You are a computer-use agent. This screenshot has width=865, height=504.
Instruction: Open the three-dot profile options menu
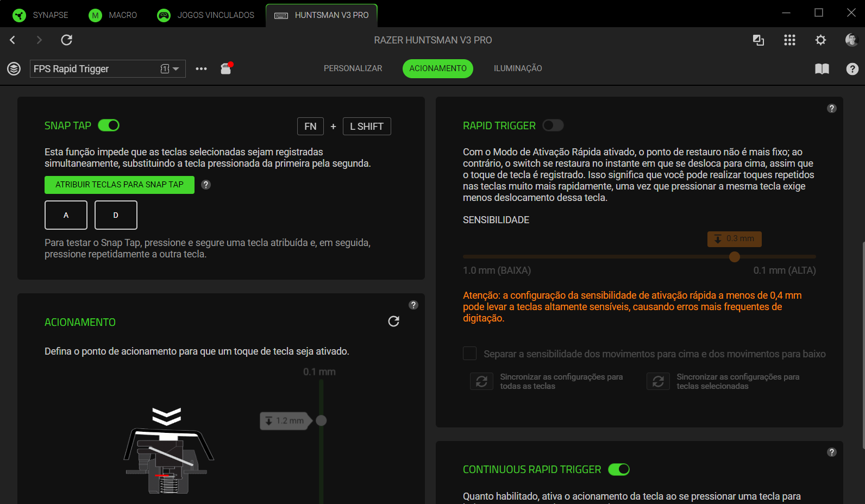tap(201, 68)
